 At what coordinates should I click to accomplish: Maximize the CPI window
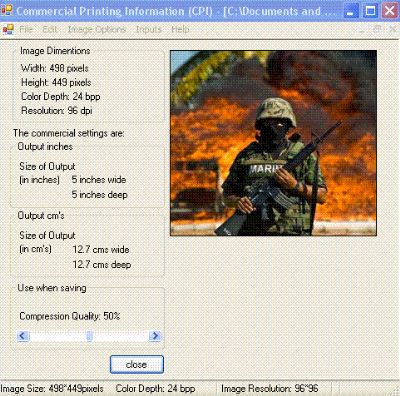[370, 11]
